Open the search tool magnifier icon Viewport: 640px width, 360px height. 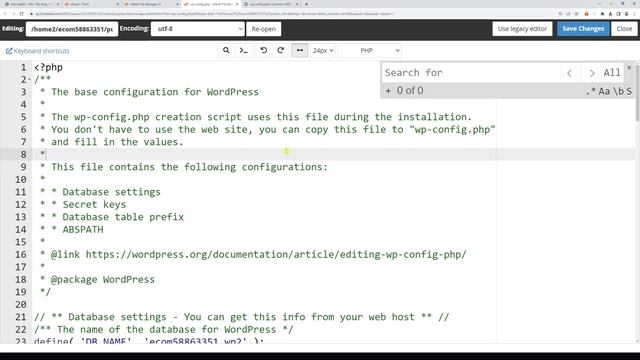226,50
